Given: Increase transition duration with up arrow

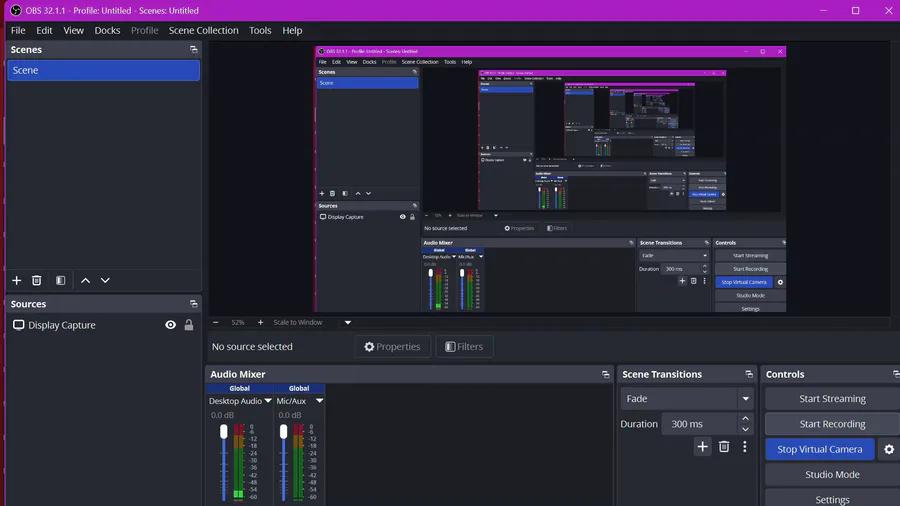Looking at the screenshot, I should click(x=745, y=419).
